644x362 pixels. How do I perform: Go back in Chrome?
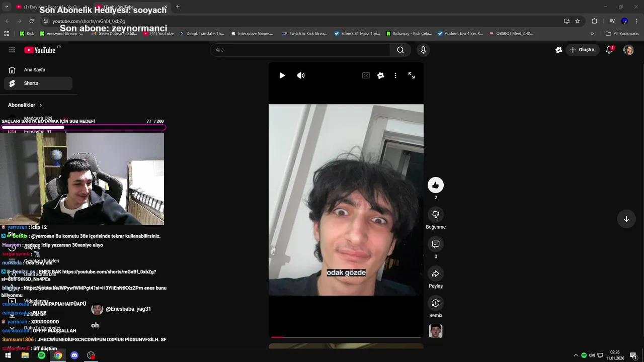click(x=7, y=21)
